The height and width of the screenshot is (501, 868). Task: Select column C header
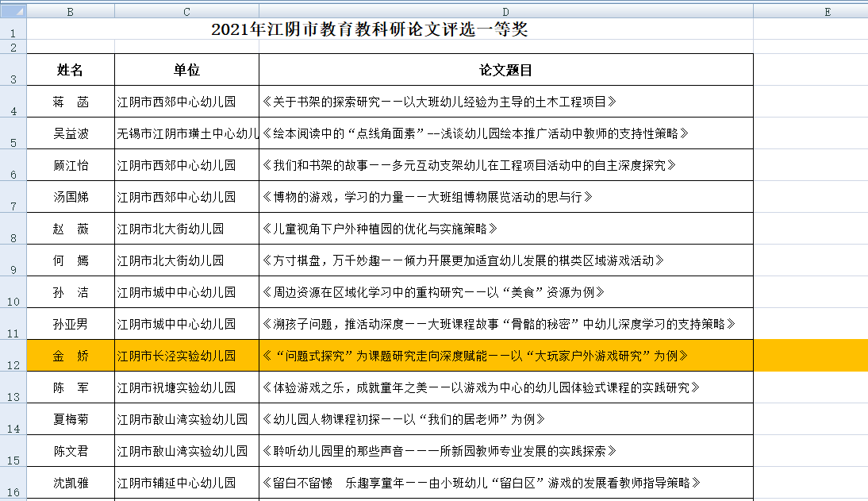tap(186, 12)
